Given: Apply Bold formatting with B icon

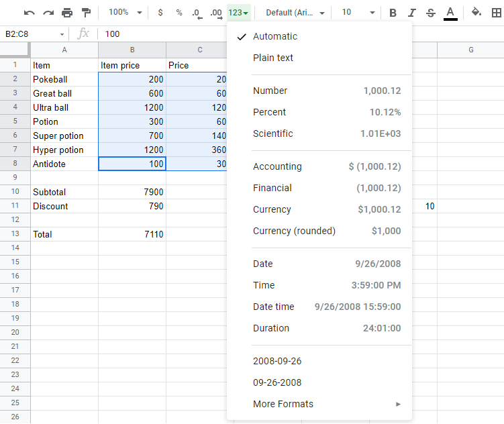Looking at the screenshot, I should click(x=393, y=13).
